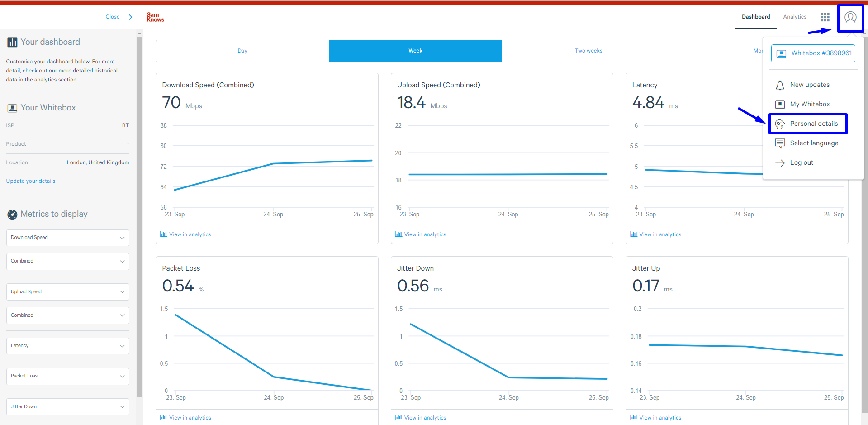Viewport: 868px width, 425px height.
Task: Open the Packet Loss dropdown
Action: tap(67, 376)
